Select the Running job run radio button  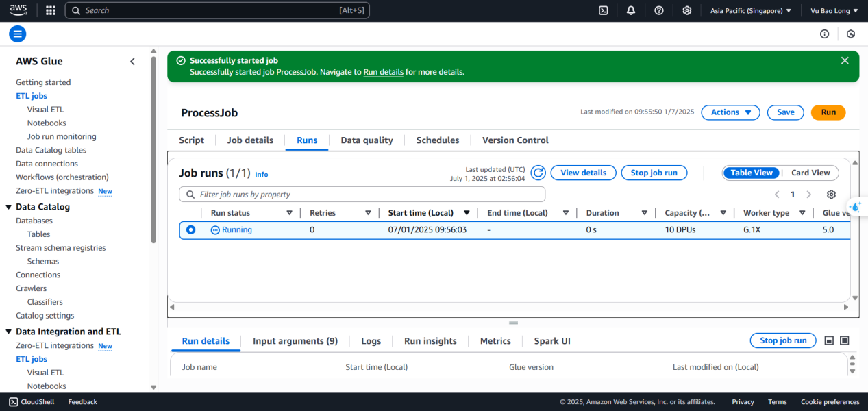point(190,230)
